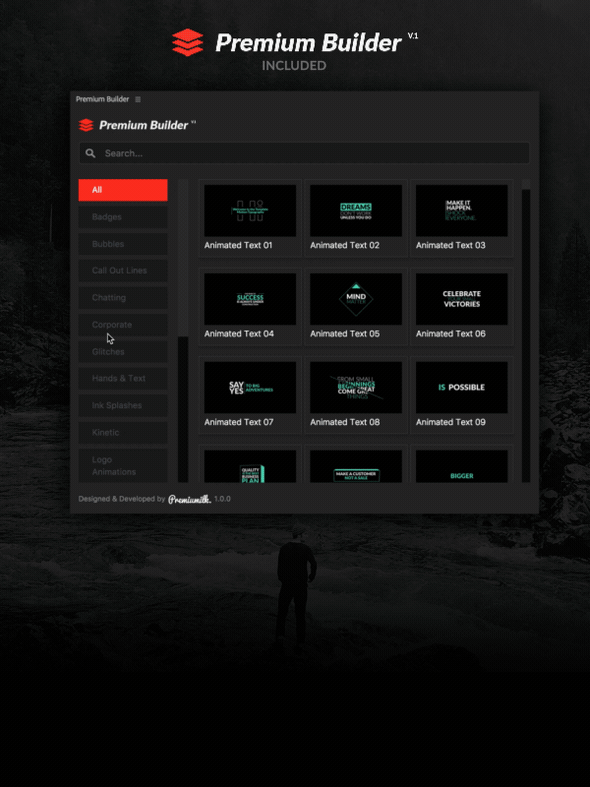Image resolution: width=590 pixels, height=787 pixels.
Task: Click the Premiumilk signature logo in the footer
Action: 189,499
